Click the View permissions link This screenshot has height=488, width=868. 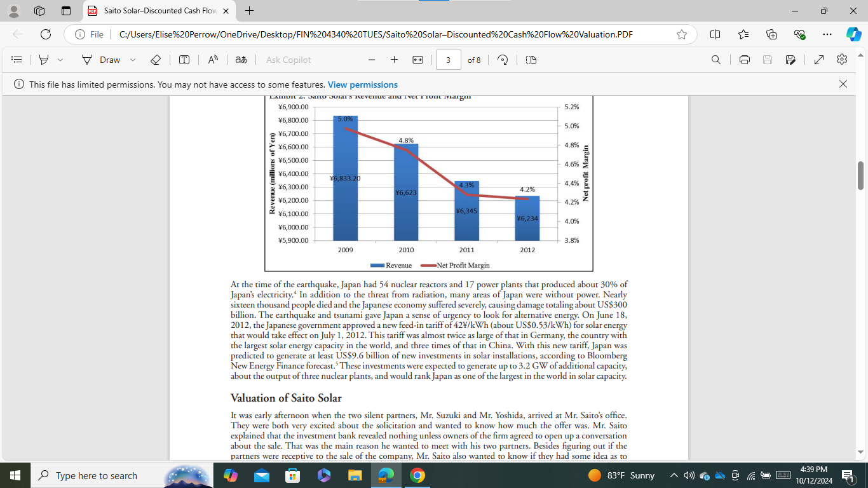[x=362, y=84]
